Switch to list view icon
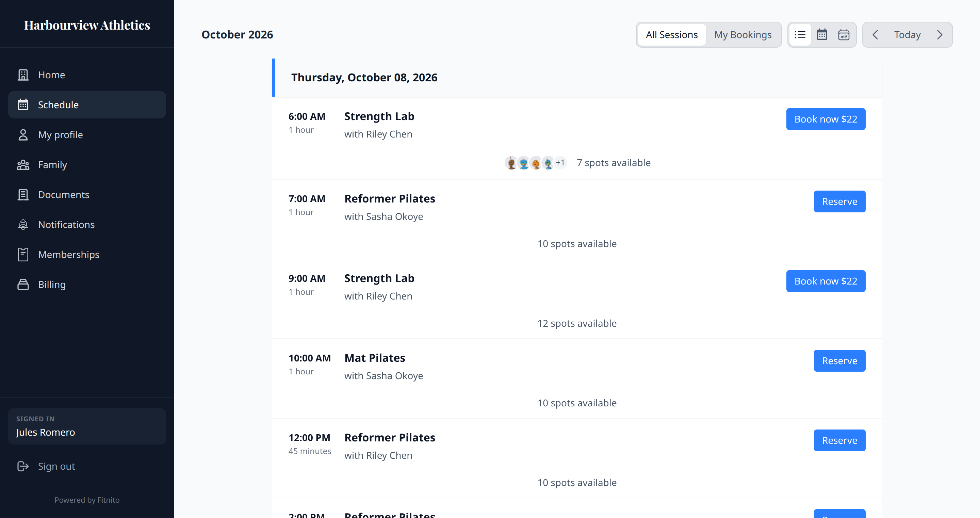 (x=800, y=35)
